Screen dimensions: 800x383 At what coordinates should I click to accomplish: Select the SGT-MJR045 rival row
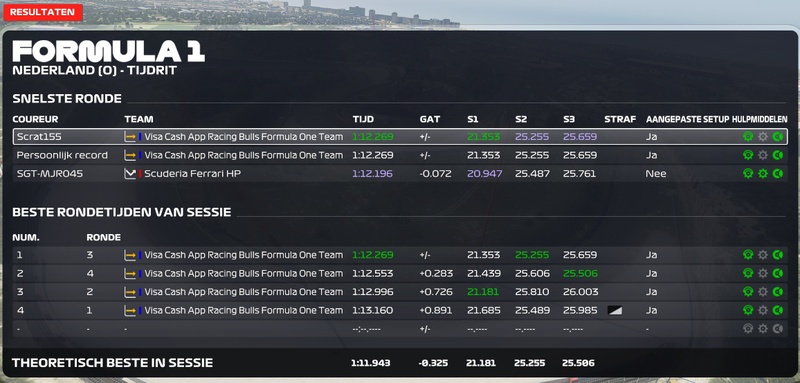(400, 174)
